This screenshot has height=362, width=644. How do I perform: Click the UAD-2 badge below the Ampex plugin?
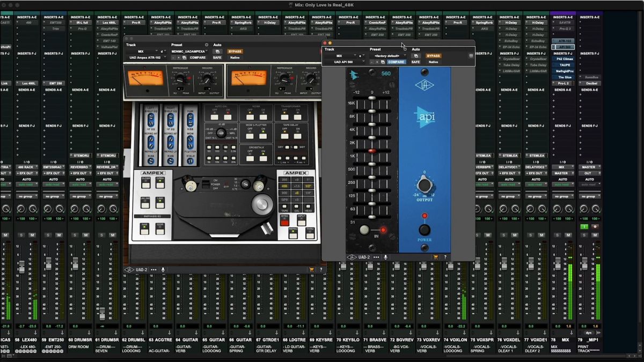[x=141, y=270]
